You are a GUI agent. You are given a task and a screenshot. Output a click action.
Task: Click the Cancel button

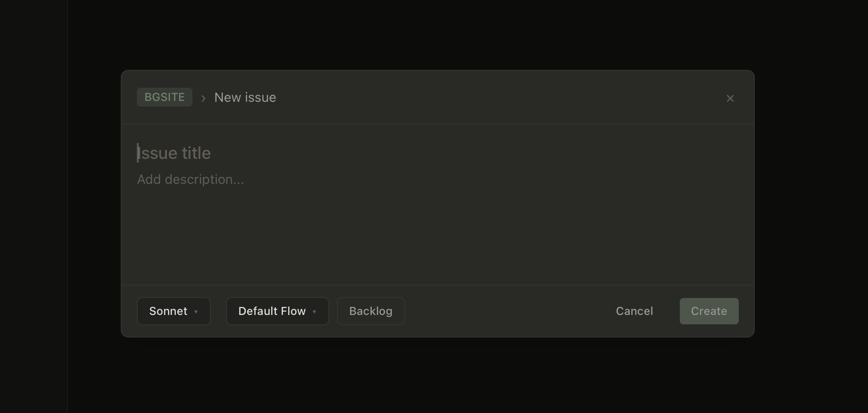[634, 311]
